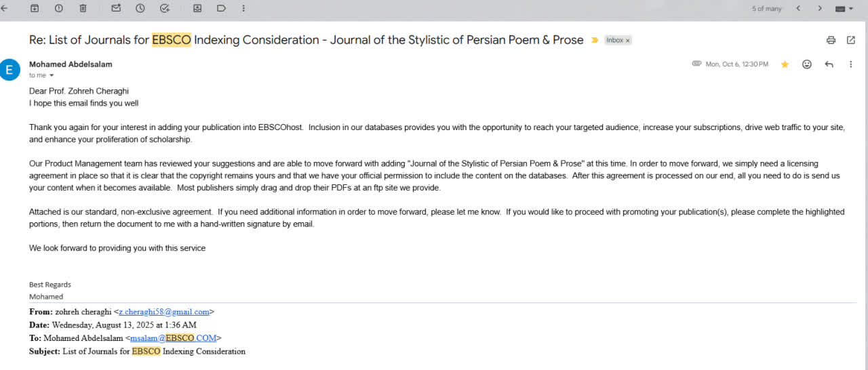Click the z.cheraghi58@gmail.com email link
Image resolution: width=868 pixels, height=370 pixels.
click(x=164, y=312)
